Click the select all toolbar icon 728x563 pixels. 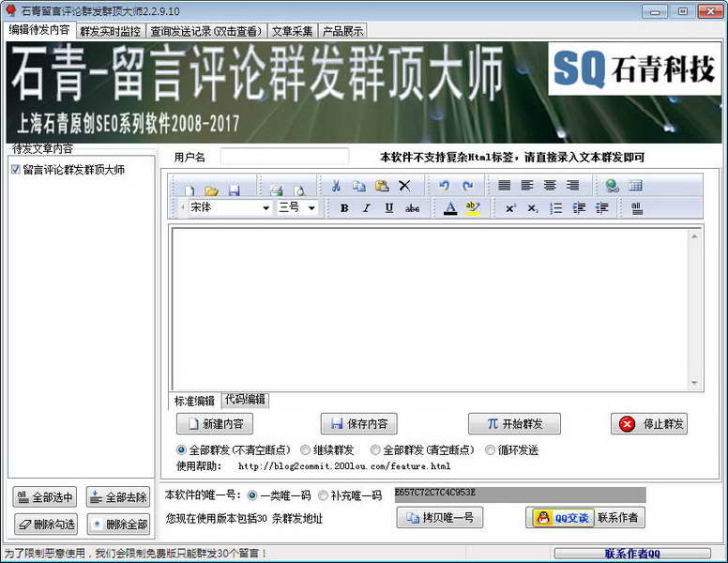(637, 208)
